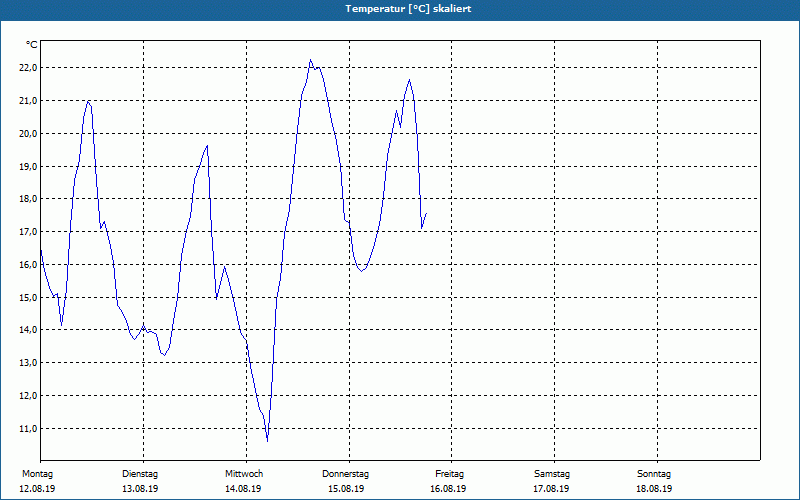Select the 17,0 axis value
The height and width of the screenshot is (500, 800).
tap(28, 232)
